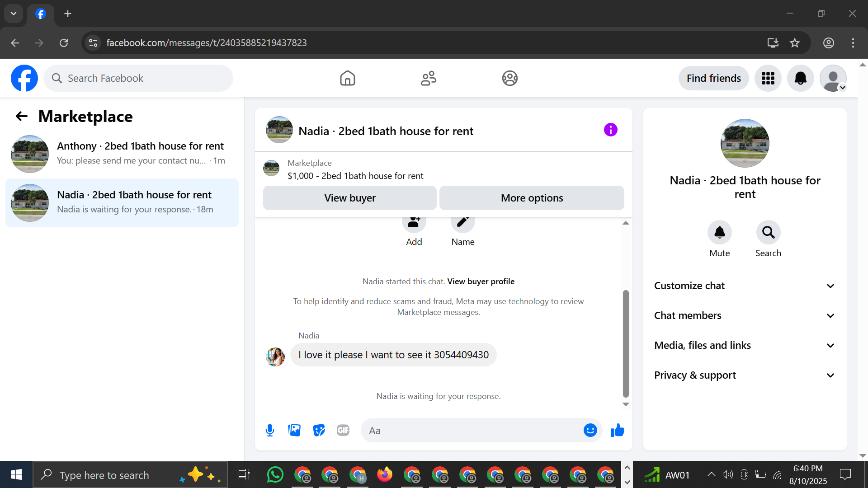The image size is (868, 488).
Task: Open the emoji picker in the message box
Action: pyautogui.click(x=590, y=430)
